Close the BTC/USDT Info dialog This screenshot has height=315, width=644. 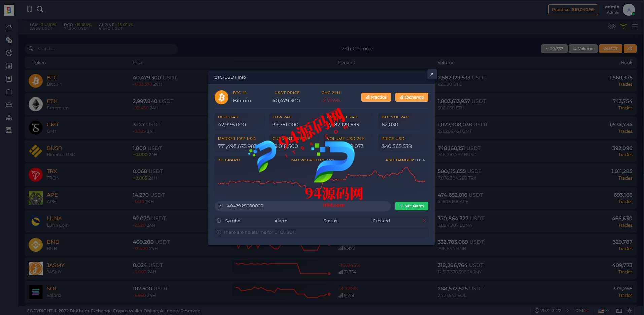point(432,74)
